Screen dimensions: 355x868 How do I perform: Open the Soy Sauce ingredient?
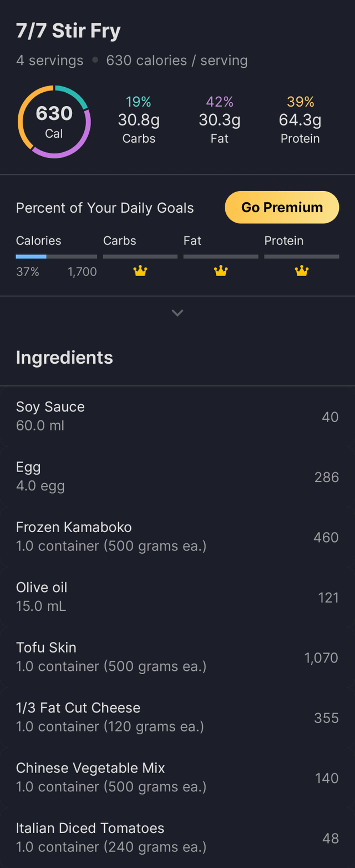point(177,416)
